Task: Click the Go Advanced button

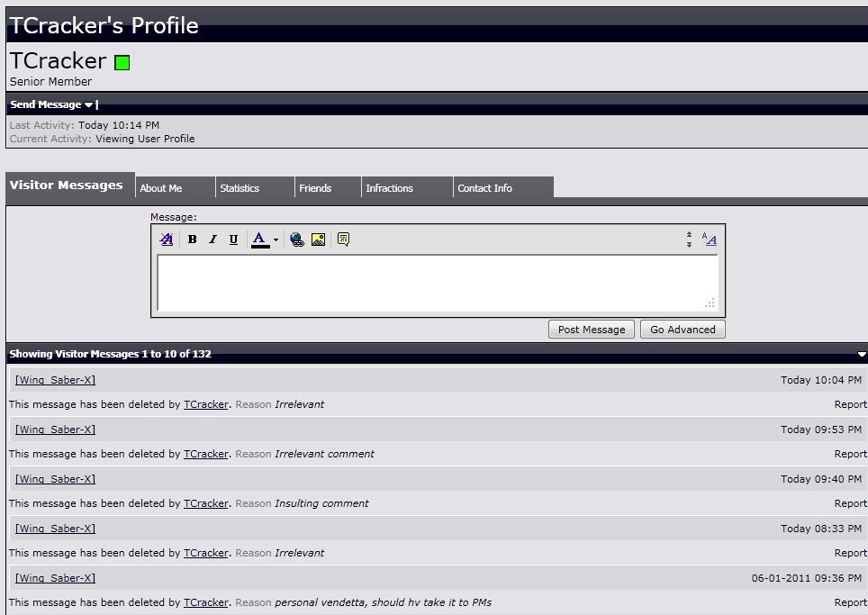Action: 683,330
